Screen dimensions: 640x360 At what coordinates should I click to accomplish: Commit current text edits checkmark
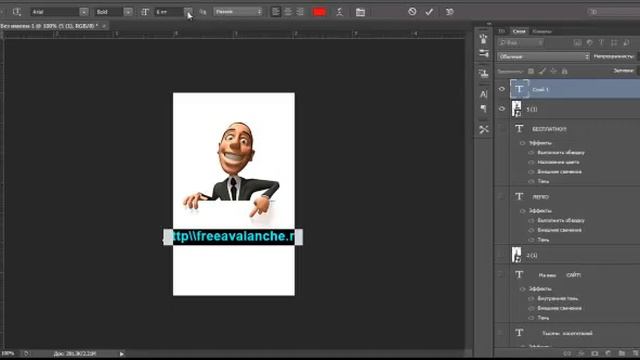[429, 12]
